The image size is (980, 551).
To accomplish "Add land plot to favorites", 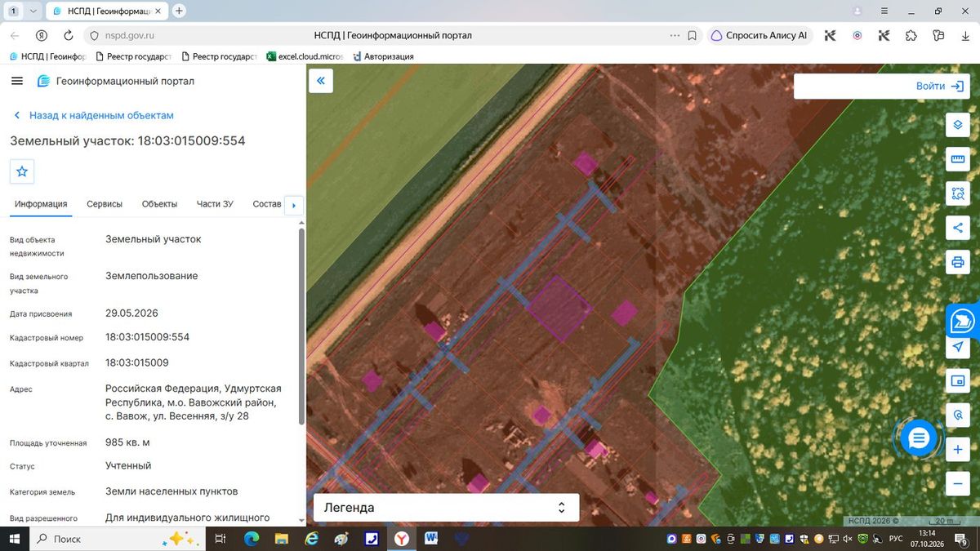I will 22,171.
